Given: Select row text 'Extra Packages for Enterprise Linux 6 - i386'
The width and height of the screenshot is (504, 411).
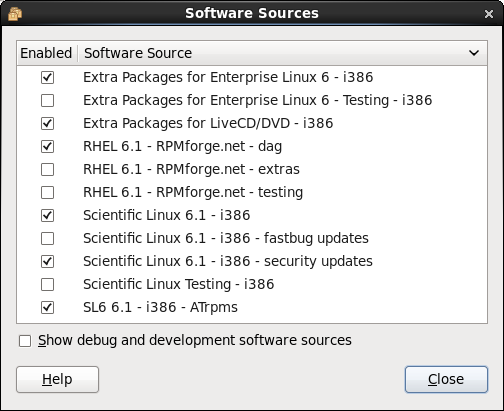Looking at the screenshot, I should coord(228,77).
